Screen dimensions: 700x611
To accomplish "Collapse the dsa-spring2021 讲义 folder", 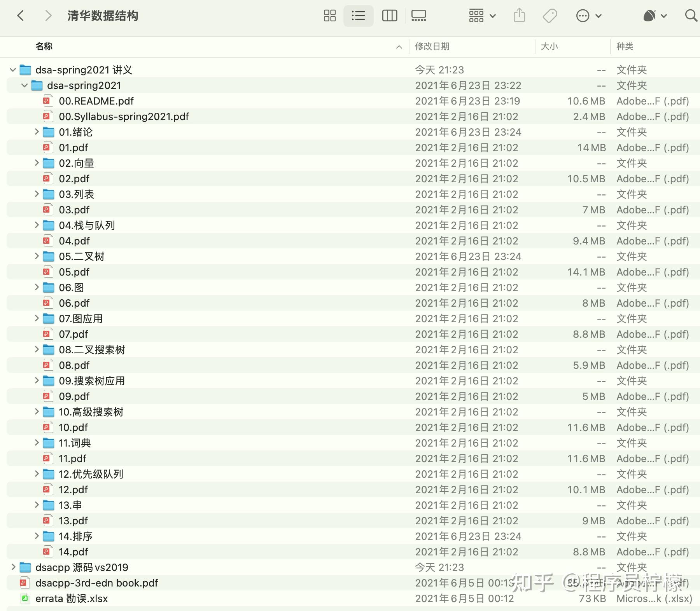I will click(x=13, y=70).
